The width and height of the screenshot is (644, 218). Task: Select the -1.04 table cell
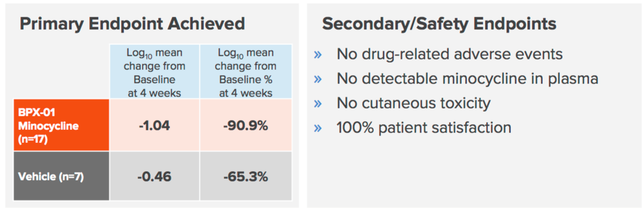point(154,126)
